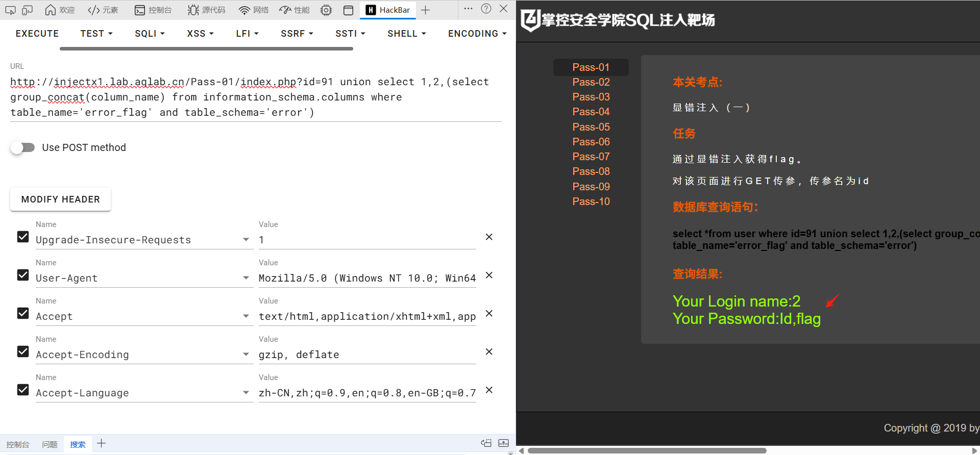
Task: Click into the URL text field
Action: [x=256, y=97]
